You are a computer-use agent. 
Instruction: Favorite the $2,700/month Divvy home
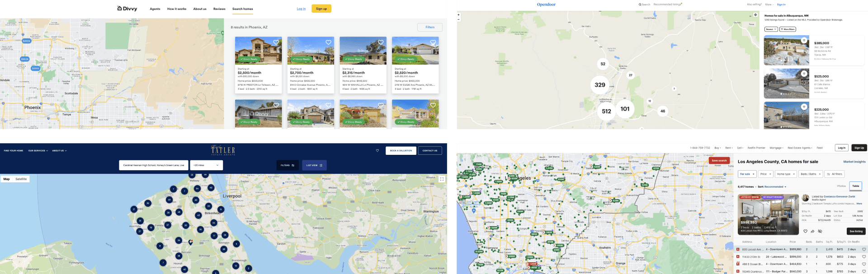click(329, 42)
